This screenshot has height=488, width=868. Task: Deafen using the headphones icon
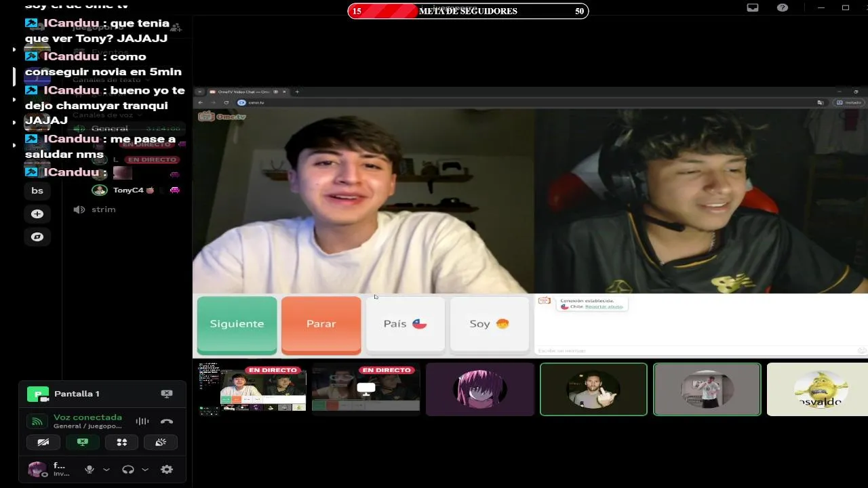click(x=127, y=469)
